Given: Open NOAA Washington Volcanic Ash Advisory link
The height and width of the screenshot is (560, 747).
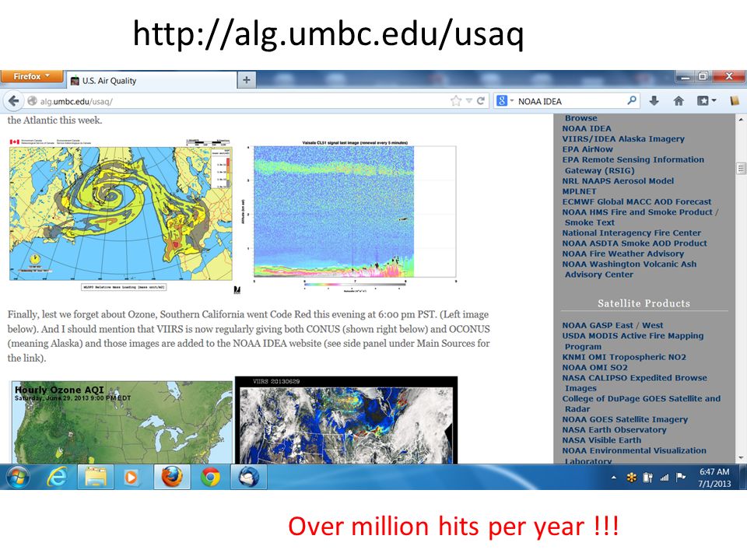Looking at the screenshot, I should [x=630, y=269].
